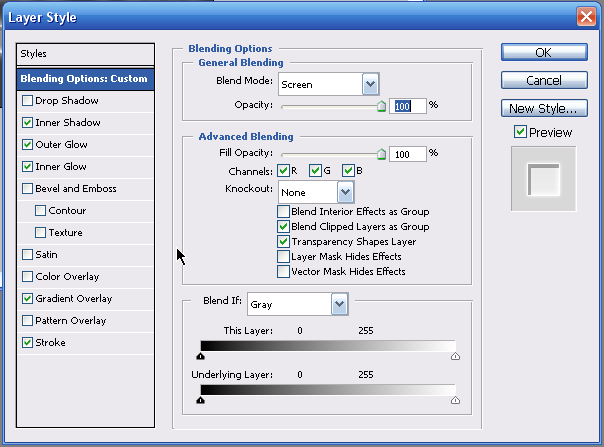Image resolution: width=604 pixels, height=447 pixels.
Task: Enable the Drop Shadow effect checkbox
Action: 26,101
